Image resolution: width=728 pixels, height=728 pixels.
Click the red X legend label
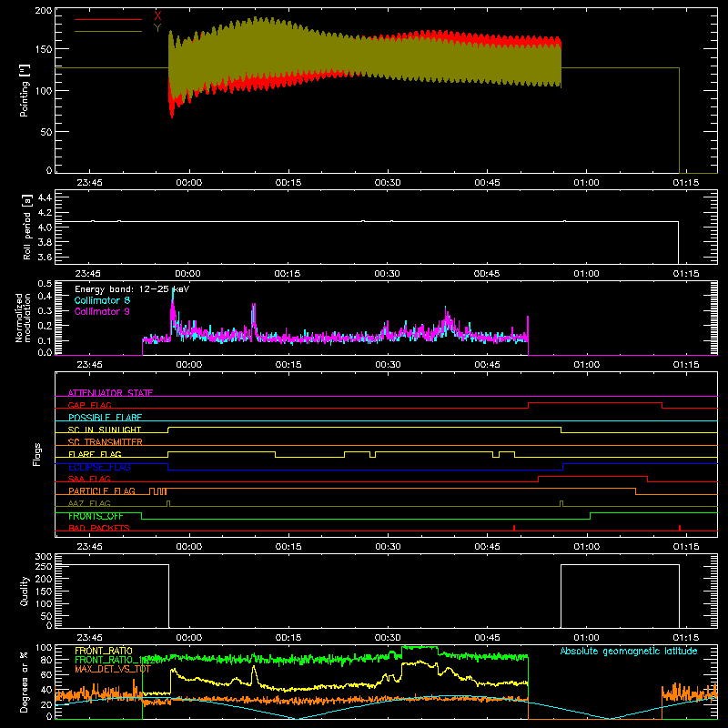[157, 15]
